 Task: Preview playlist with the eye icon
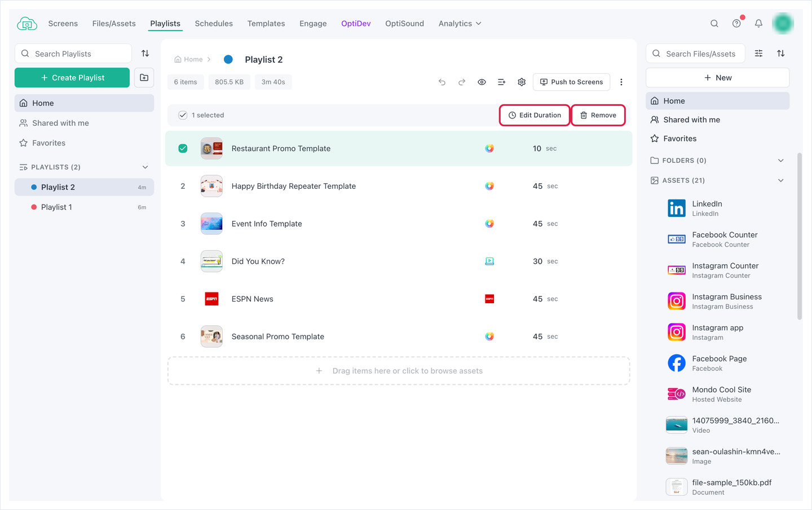482,82
